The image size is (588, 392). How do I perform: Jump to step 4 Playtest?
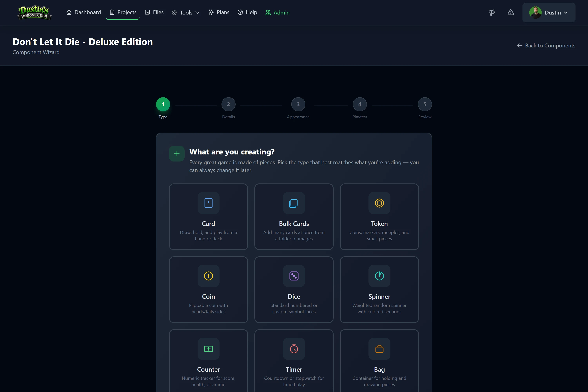pyautogui.click(x=359, y=104)
